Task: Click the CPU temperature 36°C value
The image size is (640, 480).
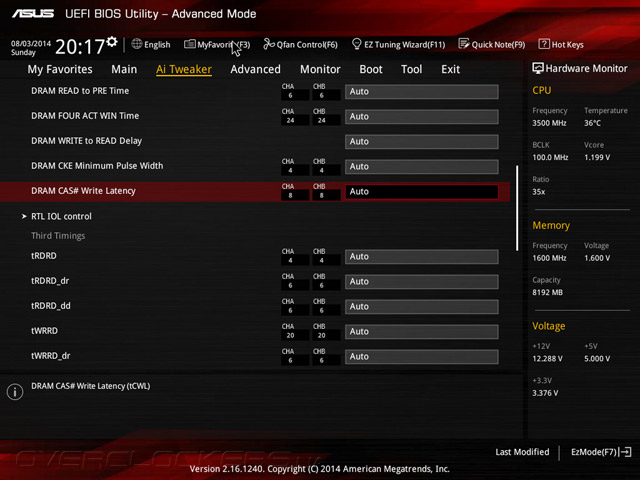Action: 592,123
